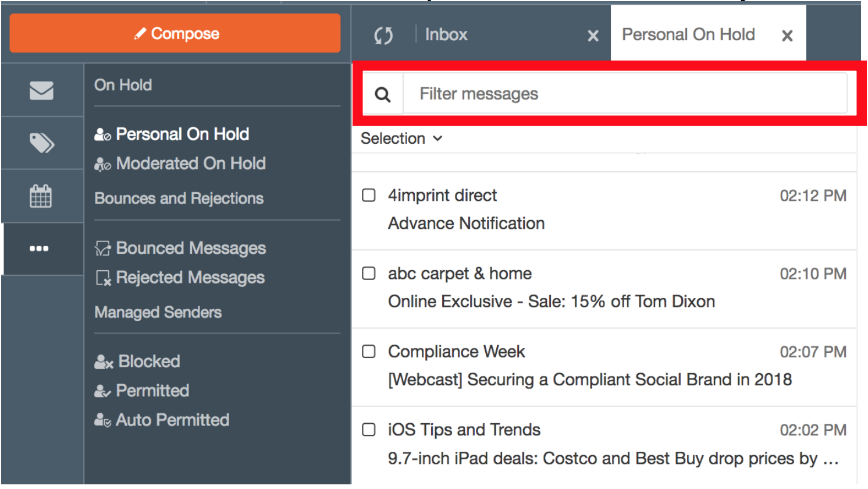Screen dimensions: 868x489
Task: Close the Personal On Hold tab
Action: (787, 36)
